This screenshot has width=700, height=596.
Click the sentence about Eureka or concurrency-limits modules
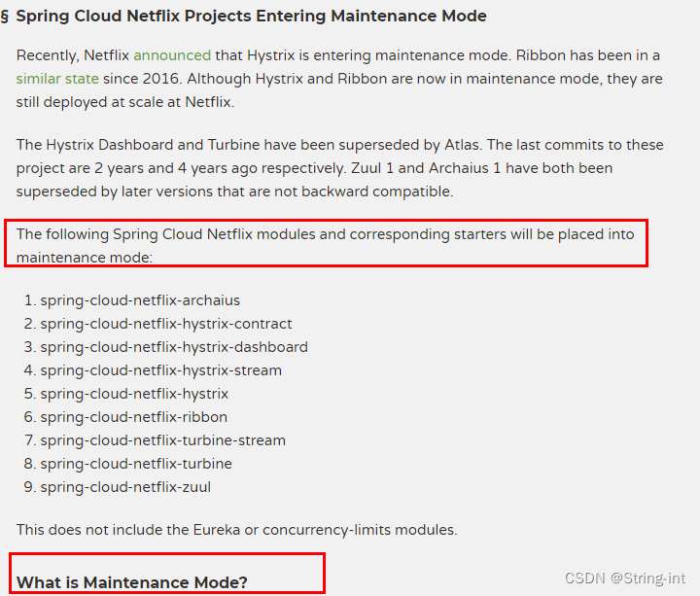(237, 530)
